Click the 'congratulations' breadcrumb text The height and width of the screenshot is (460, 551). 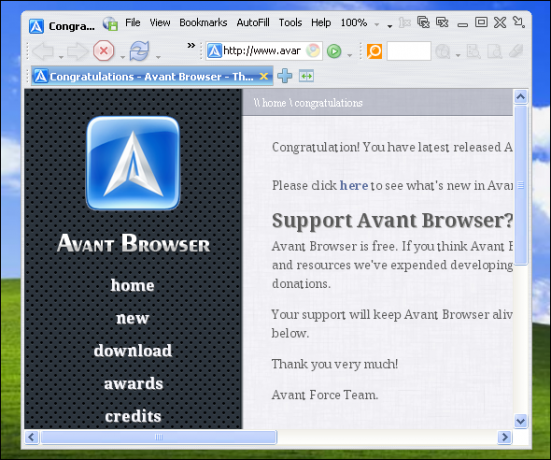pos(328,103)
